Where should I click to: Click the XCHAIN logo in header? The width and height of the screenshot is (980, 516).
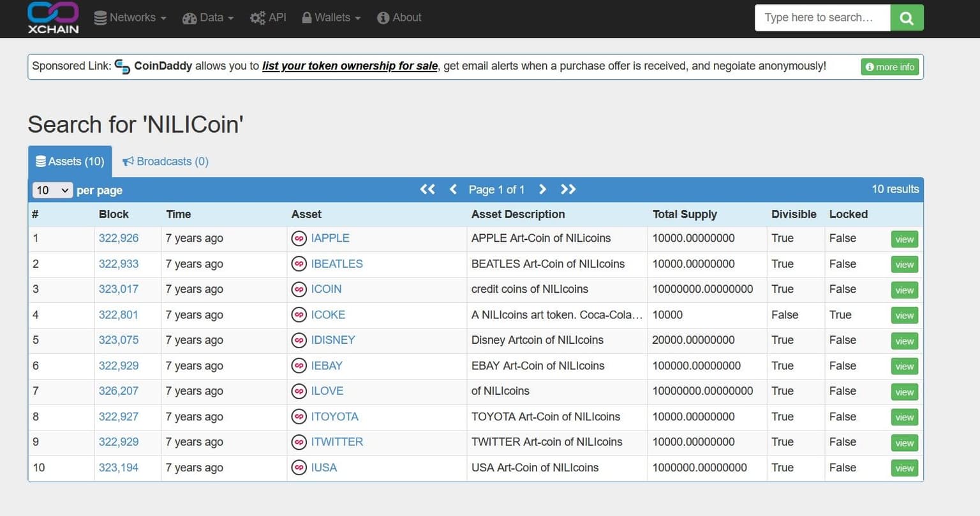53,17
